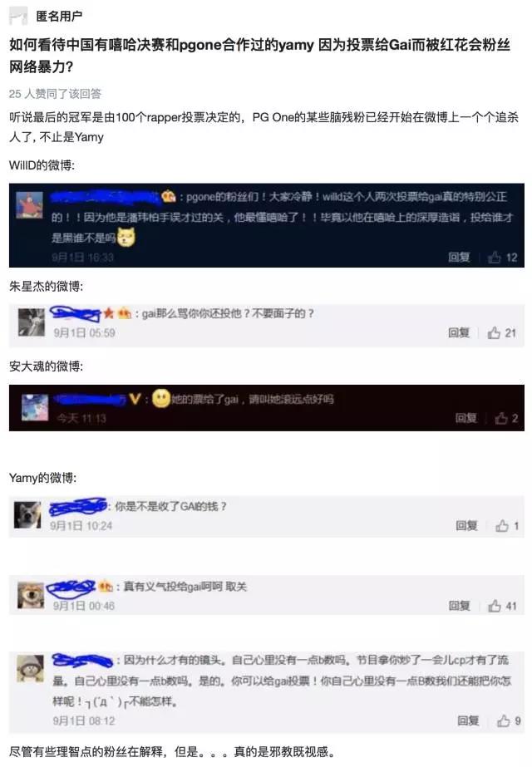Reply to the comment posted at 10:24
This screenshot has height=767, width=532.
click(466, 526)
